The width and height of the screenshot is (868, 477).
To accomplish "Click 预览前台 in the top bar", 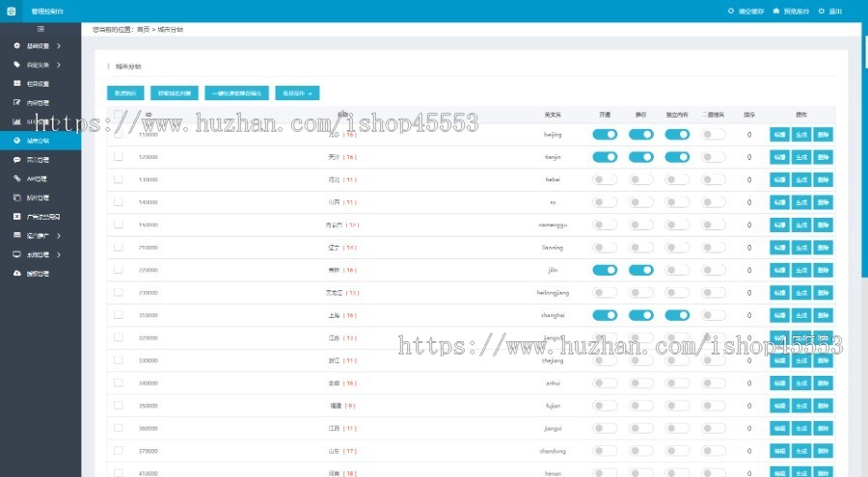I will pos(796,11).
